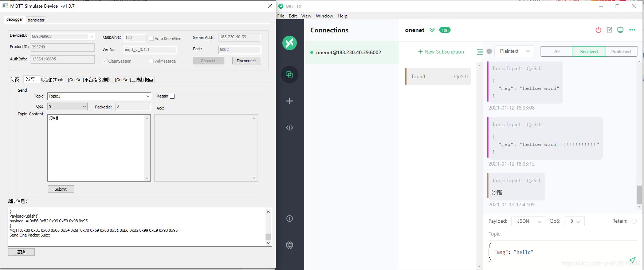Click the debug info scrollbar down arrow

click(x=268, y=243)
